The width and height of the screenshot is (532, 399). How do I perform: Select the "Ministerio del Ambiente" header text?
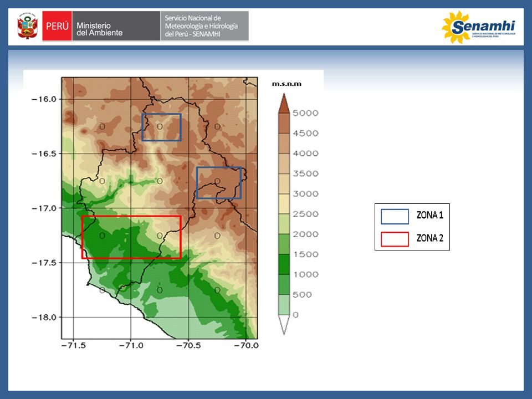pos(99,29)
